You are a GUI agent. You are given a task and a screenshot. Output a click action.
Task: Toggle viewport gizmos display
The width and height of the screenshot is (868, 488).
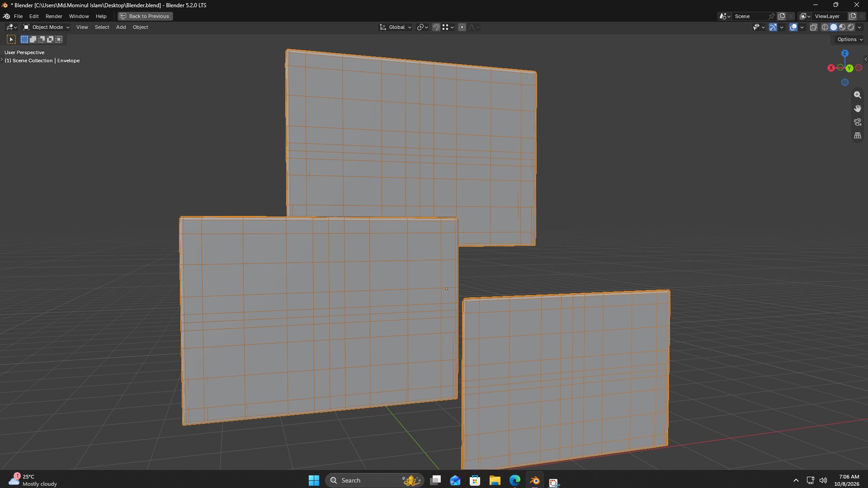773,27
